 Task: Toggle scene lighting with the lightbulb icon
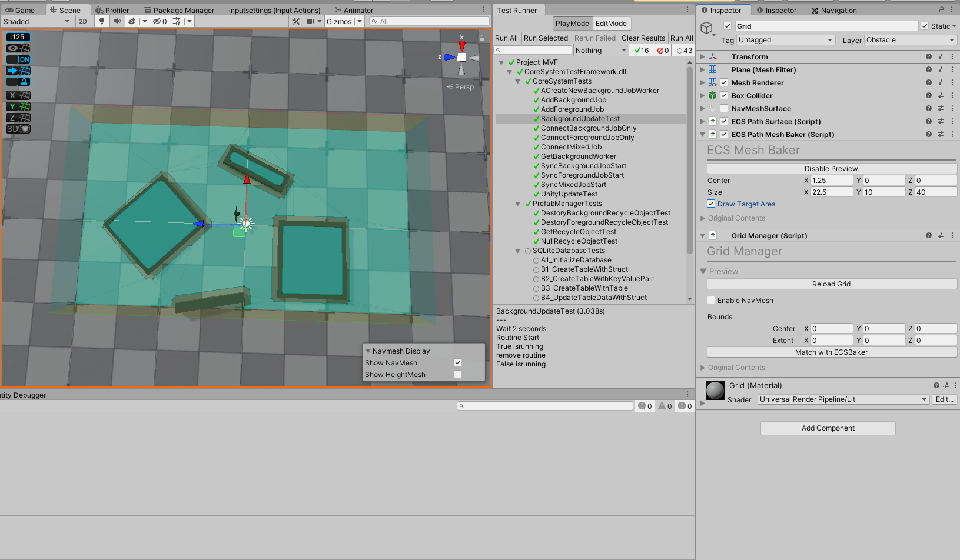[x=102, y=21]
